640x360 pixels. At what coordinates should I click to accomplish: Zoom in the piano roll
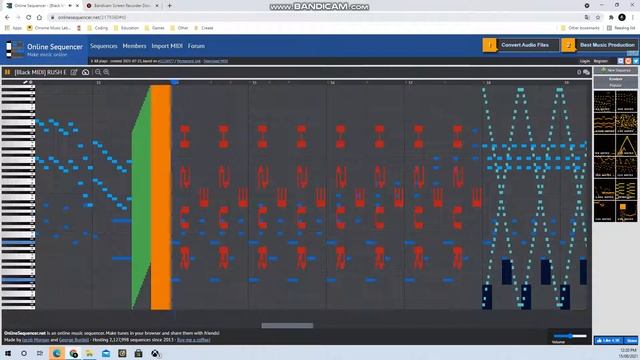107,72
